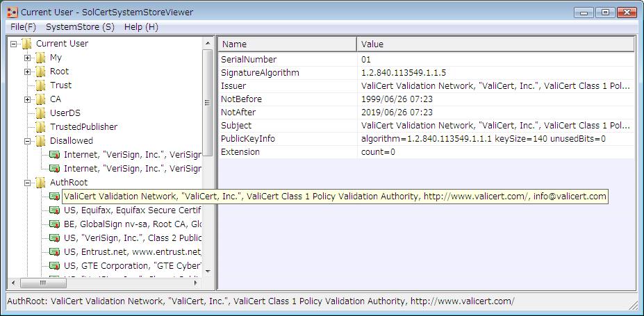Select the Issuer row name

tap(233, 86)
